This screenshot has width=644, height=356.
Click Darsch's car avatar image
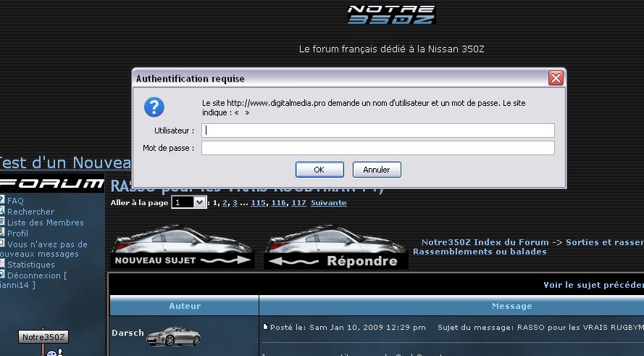pyautogui.click(x=174, y=335)
